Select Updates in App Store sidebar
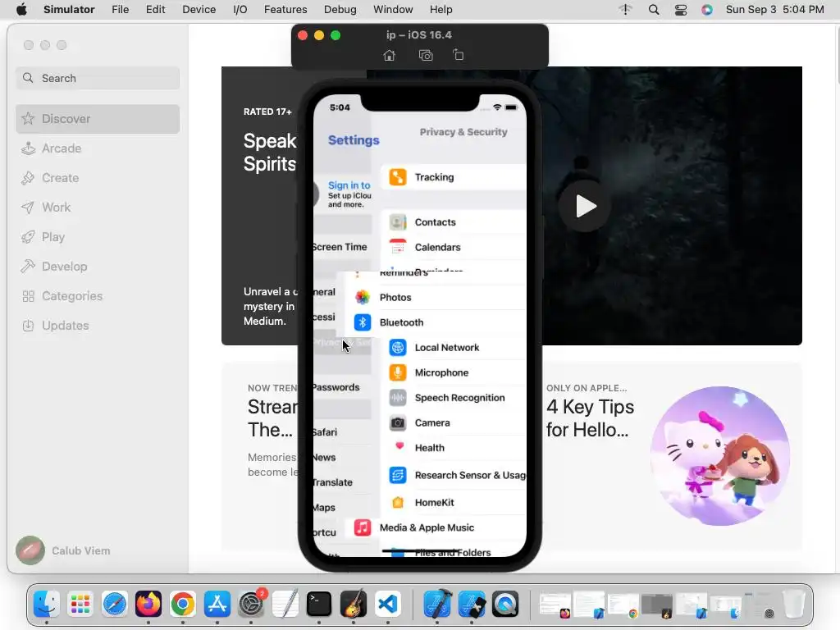This screenshot has height=630, width=840. pos(98,325)
